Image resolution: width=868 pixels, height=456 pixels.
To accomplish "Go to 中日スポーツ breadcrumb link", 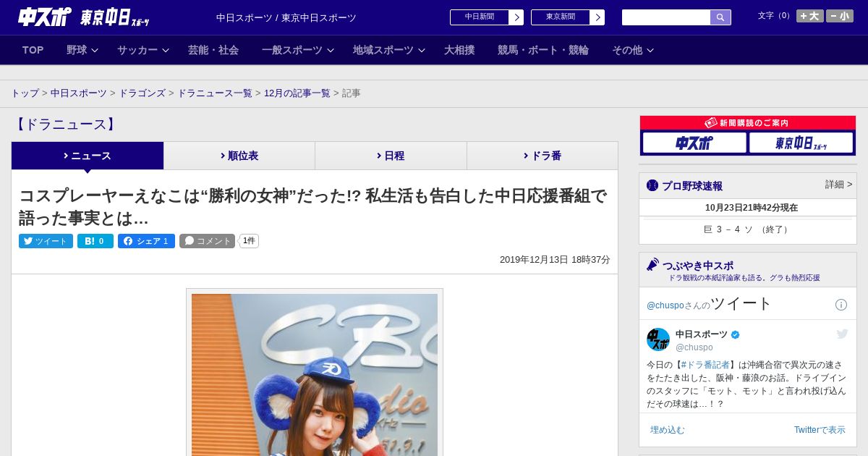I will 79,93.
